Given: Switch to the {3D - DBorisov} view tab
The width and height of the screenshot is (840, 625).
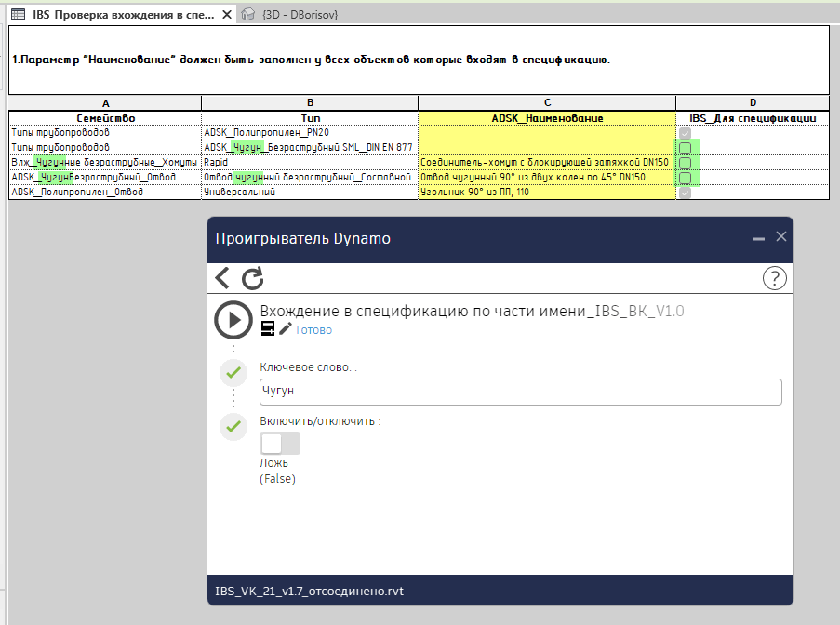Looking at the screenshot, I should coord(300,15).
